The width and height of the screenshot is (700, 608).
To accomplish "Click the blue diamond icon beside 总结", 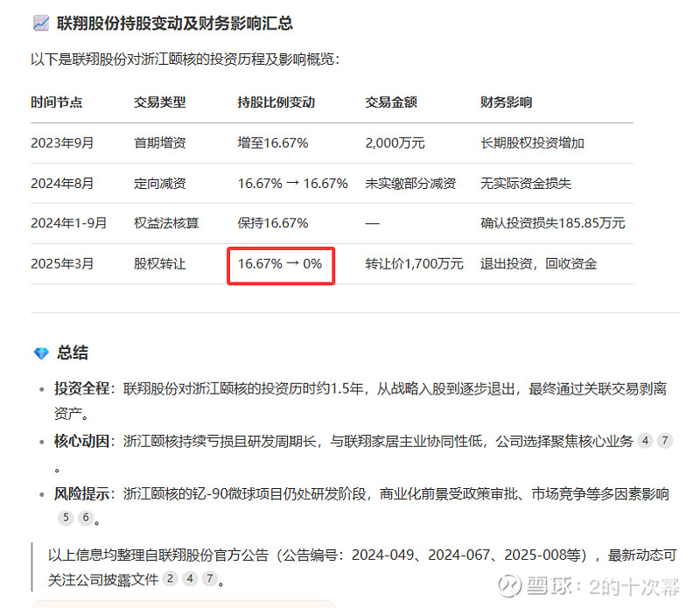I will click(x=41, y=353).
